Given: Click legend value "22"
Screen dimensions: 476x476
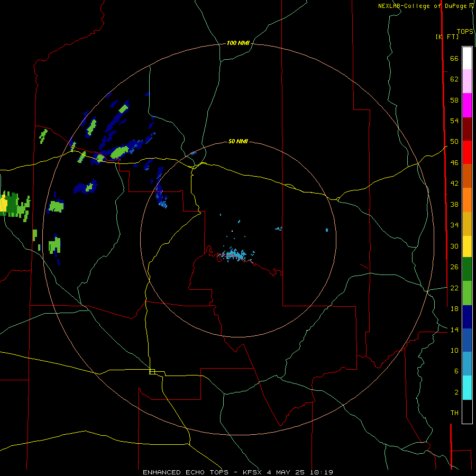Looking at the screenshot, I should 454,288.
